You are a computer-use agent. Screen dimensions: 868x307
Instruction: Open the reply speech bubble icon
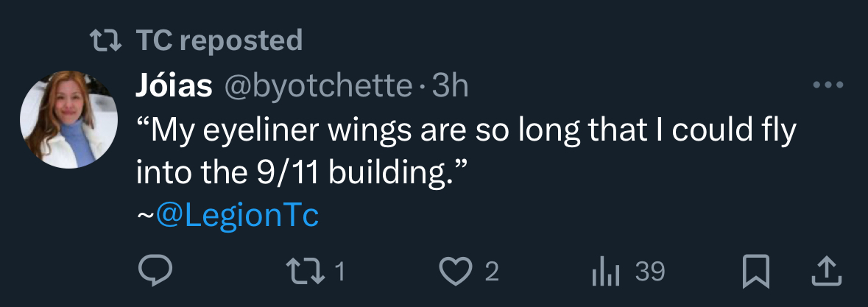tap(155, 272)
